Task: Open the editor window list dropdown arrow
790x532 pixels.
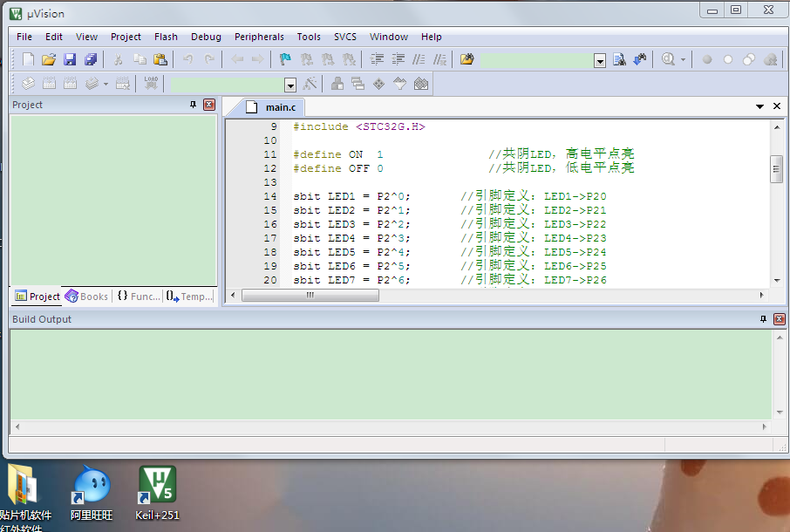Action: pos(759,106)
